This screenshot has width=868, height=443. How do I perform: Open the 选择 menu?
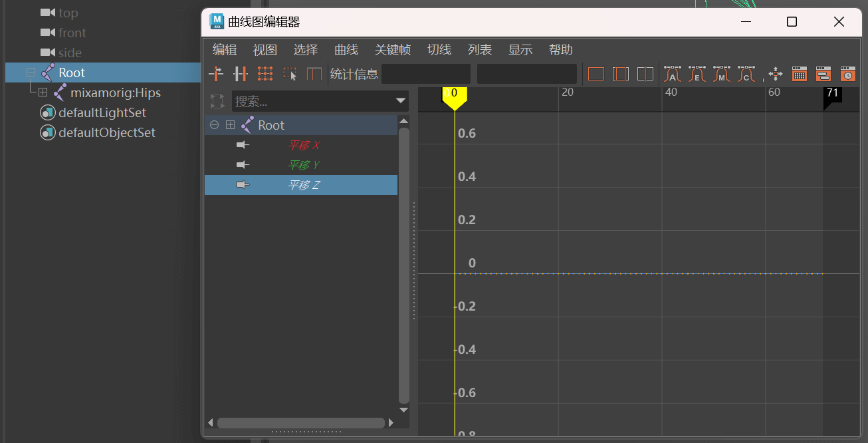(306, 50)
